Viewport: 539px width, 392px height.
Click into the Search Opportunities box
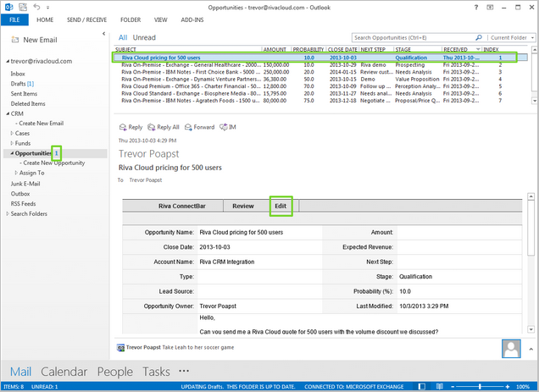pyautogui.click(x=413, y=38)
